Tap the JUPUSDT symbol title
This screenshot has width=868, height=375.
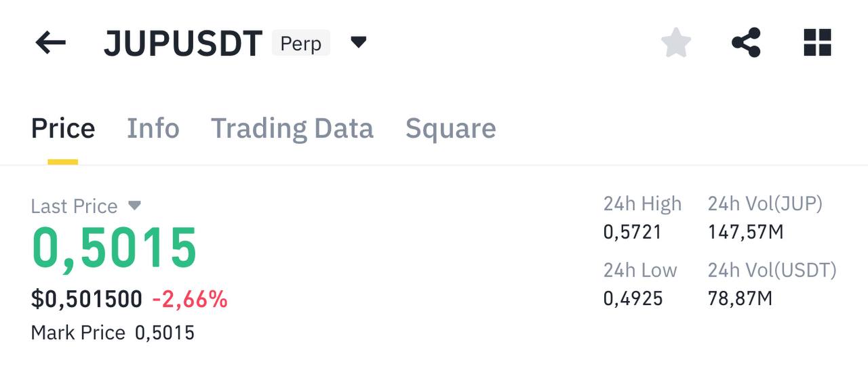click(183, 44)
